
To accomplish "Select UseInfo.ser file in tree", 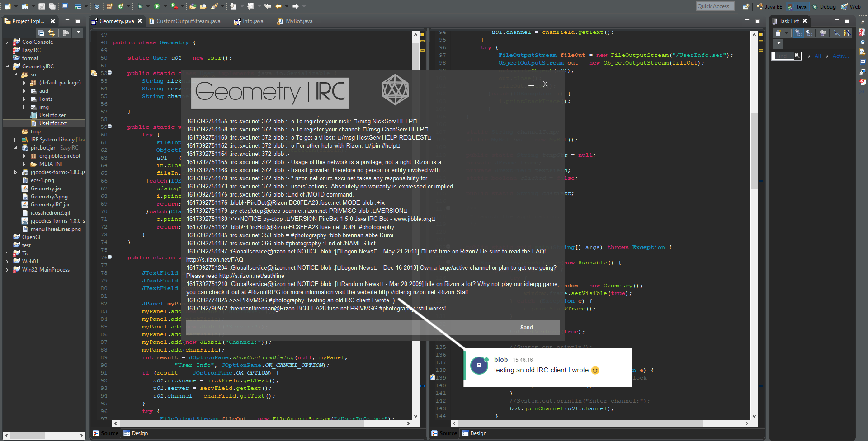I will tap(52, 115).
